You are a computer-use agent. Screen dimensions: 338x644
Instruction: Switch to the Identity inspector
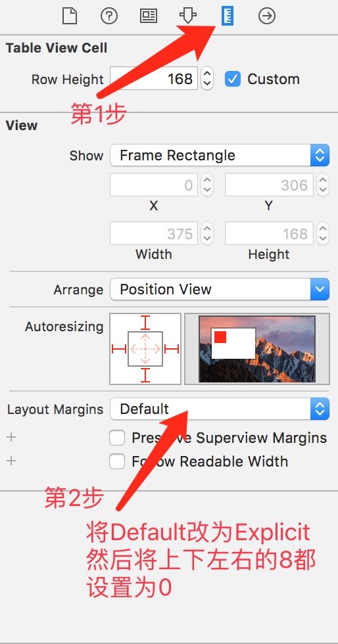(x=149, y=16)
